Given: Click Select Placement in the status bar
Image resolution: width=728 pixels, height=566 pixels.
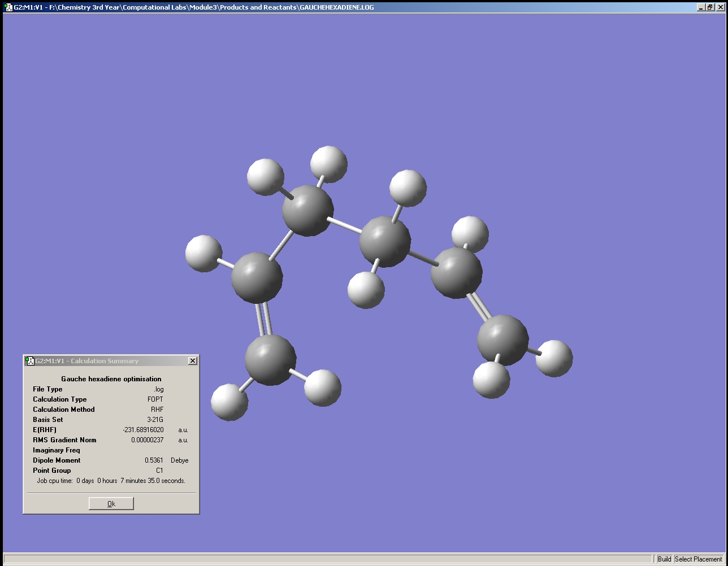Looking at the screenshot, I should pyautogui.click(x=698, y=559).
